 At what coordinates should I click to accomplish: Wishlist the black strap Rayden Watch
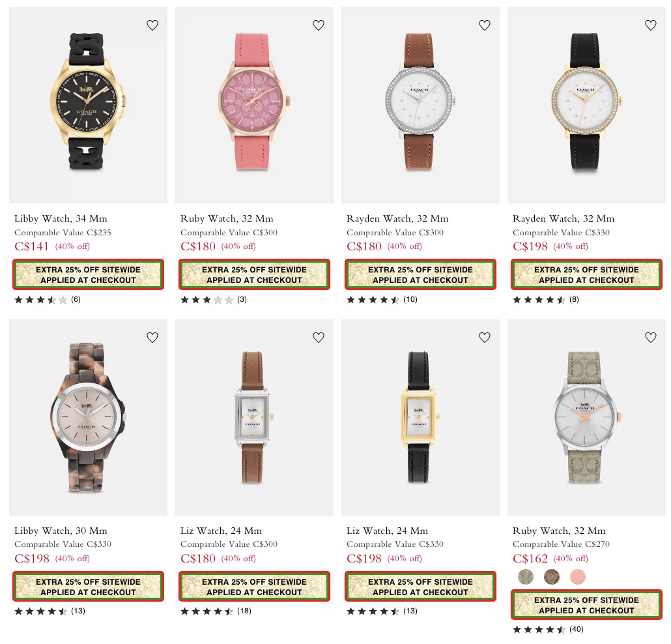pyautogui.click(x=650, y=25)
